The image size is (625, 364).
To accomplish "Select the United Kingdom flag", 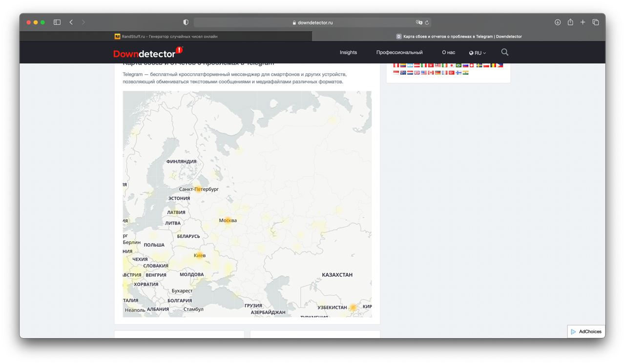I will pyautogui.click(x=417, y=73).
